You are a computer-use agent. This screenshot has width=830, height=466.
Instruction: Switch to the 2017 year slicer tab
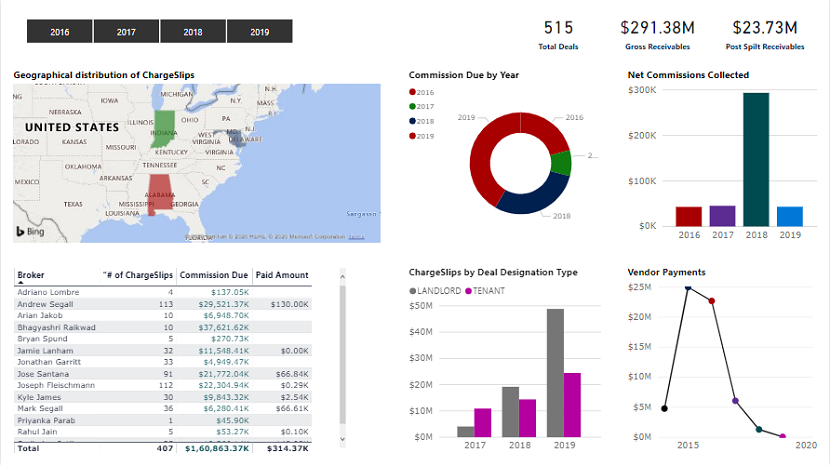pyautogui.click(x=126, y=32)
